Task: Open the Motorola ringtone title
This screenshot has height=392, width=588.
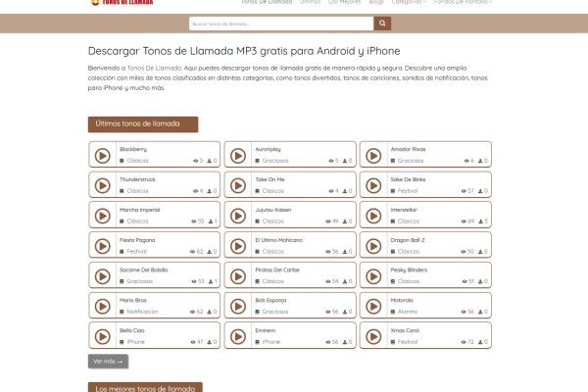Action: pyautogui.click(x=402, y=300)
